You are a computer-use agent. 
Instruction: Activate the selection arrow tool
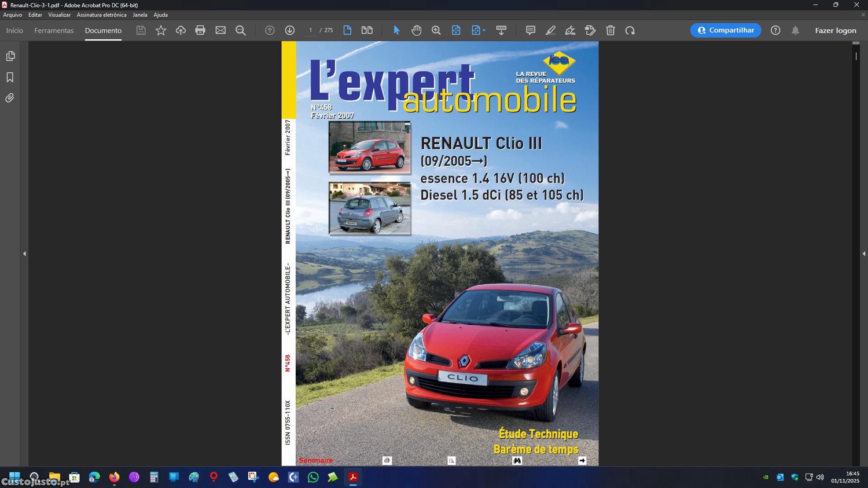396,31
